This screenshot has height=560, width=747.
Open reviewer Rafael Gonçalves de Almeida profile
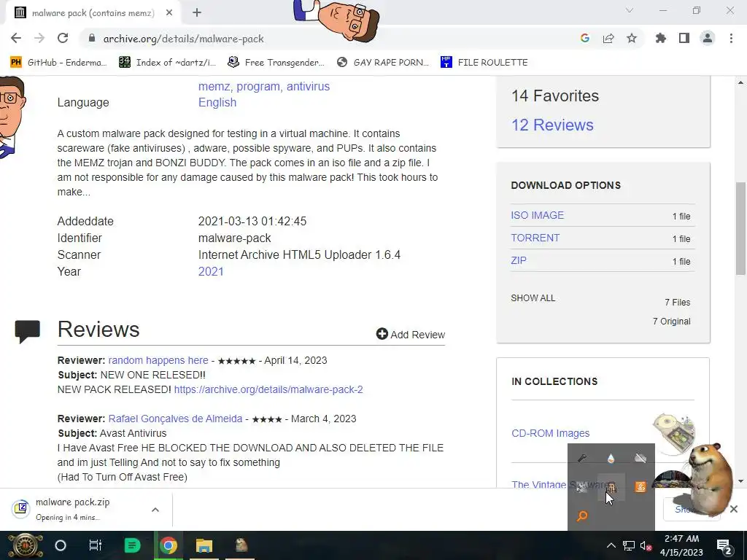(175, 419)
